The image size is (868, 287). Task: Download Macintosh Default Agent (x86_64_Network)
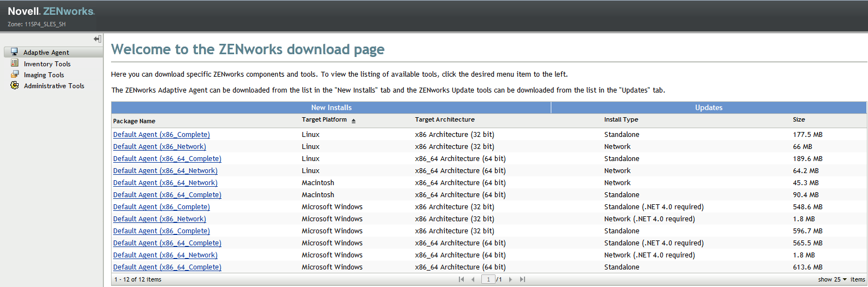(165, 183)
